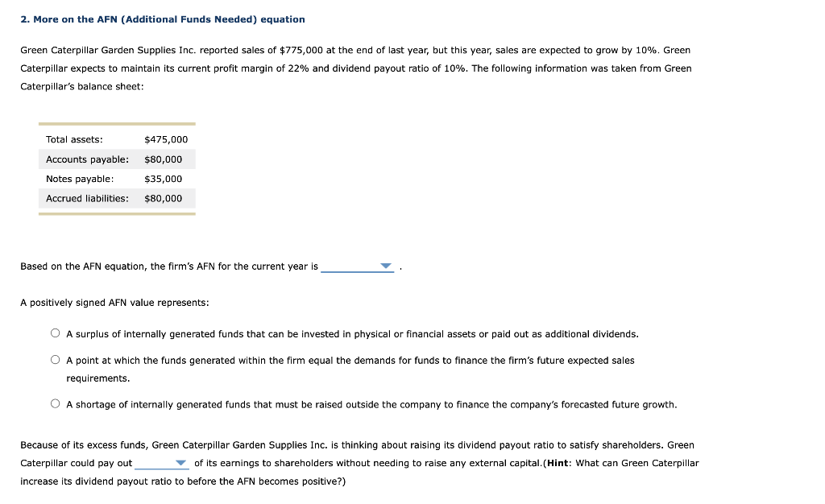
Task: Click the heading '2. More on the AFN equation'
Action: [x=163, y=19]
